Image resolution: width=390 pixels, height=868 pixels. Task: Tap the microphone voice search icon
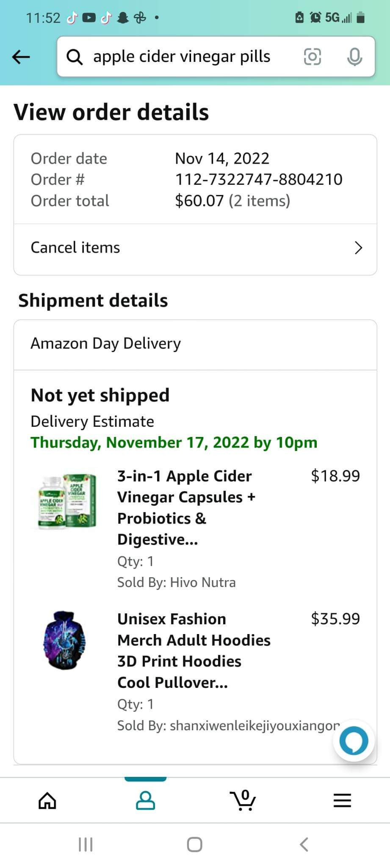coord(354,57)
